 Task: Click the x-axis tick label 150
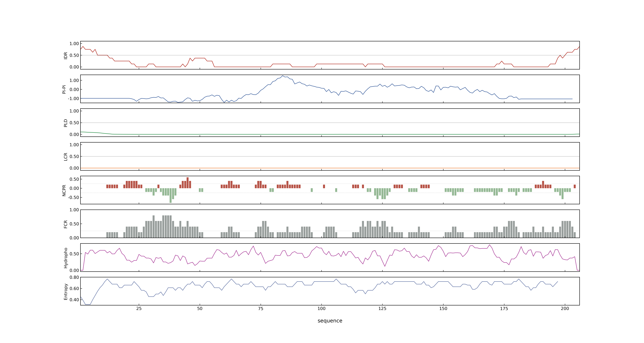click(443, 309)
